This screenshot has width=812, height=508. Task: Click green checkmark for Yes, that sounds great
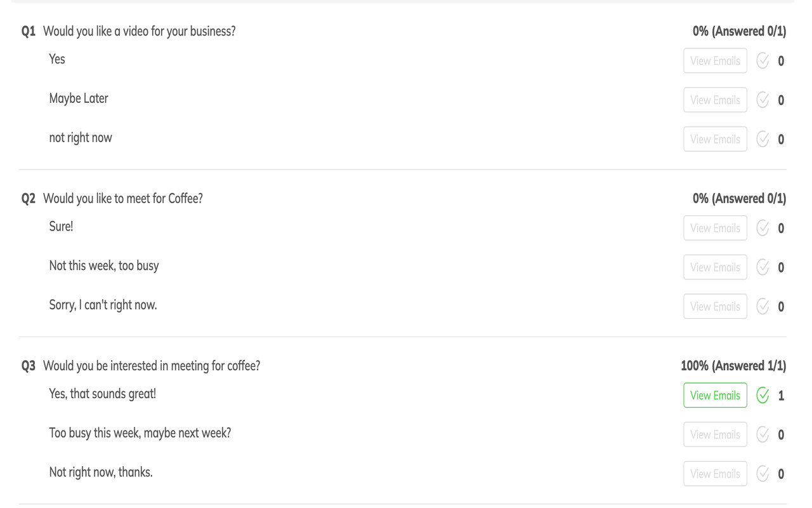point(763,396)
